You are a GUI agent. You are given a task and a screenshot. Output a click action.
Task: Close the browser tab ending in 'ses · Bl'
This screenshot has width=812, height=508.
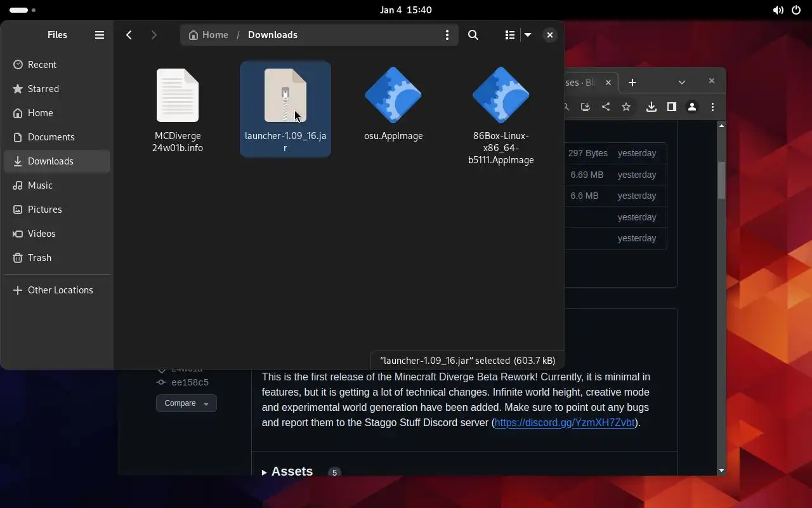[x=608, y=83]
